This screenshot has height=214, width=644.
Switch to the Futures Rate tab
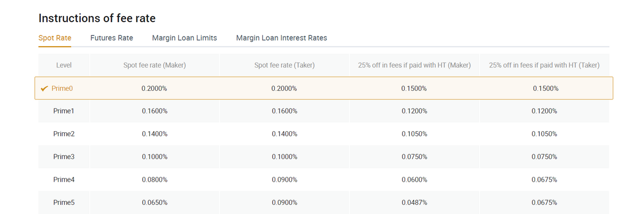pos(112,38)
